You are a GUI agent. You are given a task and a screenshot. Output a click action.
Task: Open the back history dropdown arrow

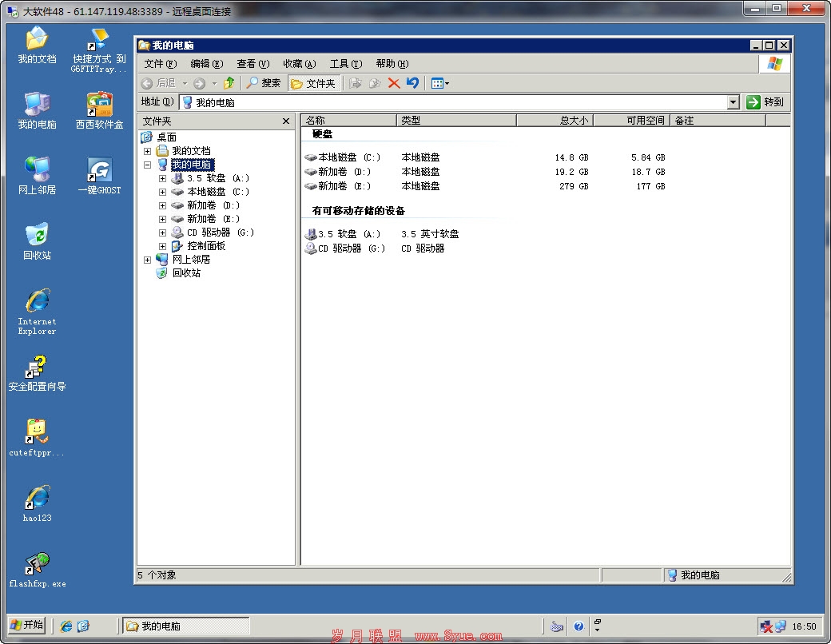coord(185,83)
